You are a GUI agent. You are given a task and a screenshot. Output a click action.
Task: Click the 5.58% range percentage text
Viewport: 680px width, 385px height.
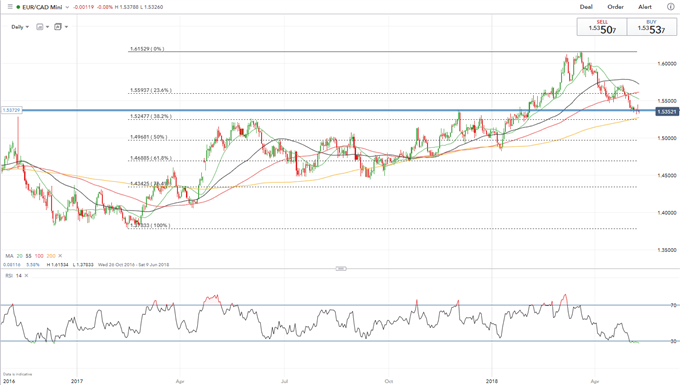point(33,264)
